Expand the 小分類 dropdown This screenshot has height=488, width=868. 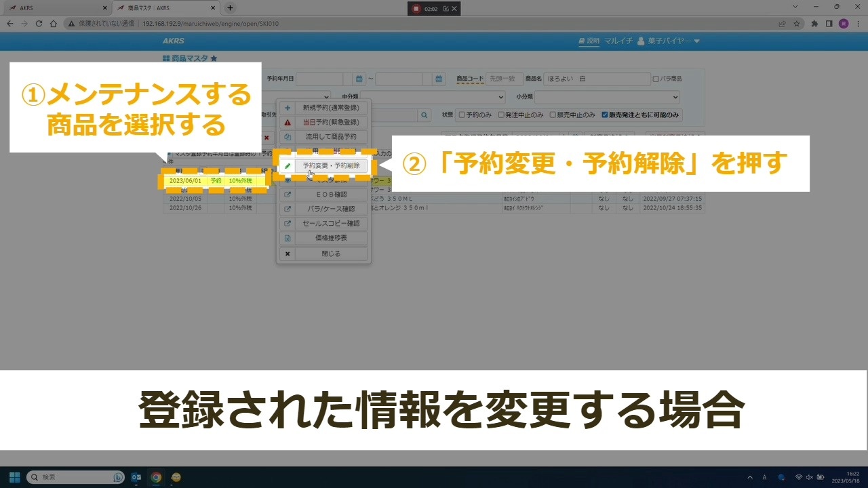click(607, 98)
